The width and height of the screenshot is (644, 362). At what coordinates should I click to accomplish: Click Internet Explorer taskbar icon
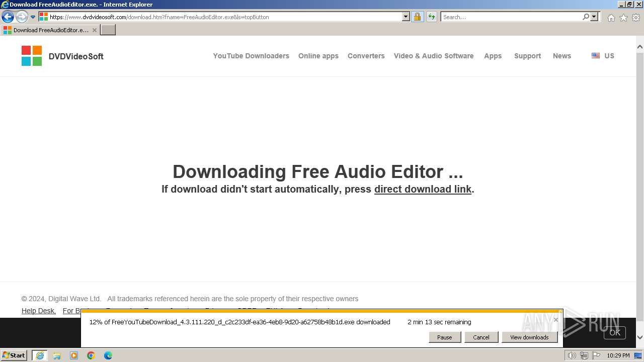point(40,355)
